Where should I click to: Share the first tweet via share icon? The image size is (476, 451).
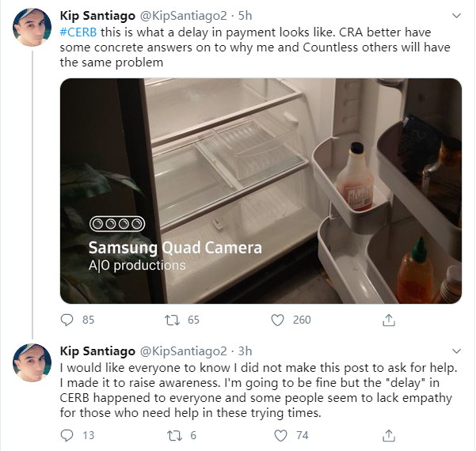tap(389, 320)
